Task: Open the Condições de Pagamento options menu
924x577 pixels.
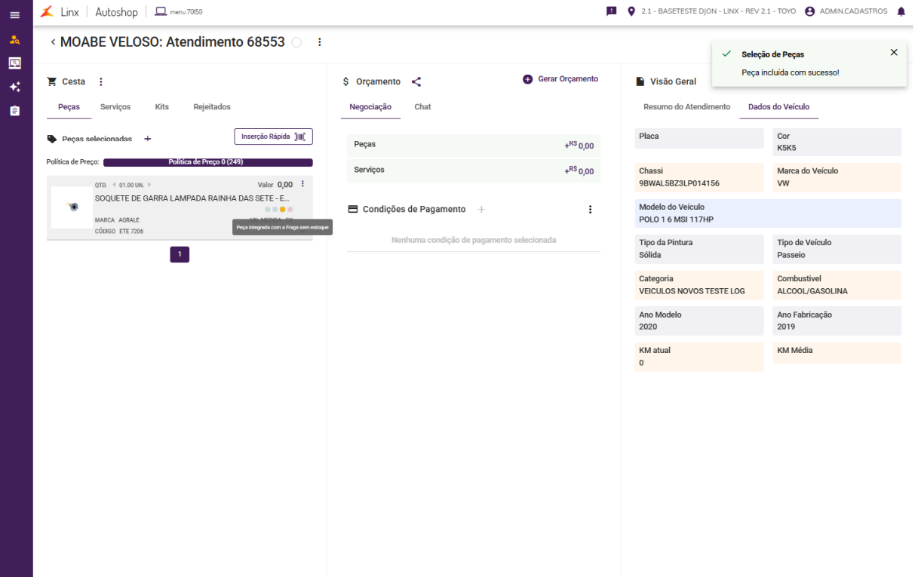Action: coord(590,210)
